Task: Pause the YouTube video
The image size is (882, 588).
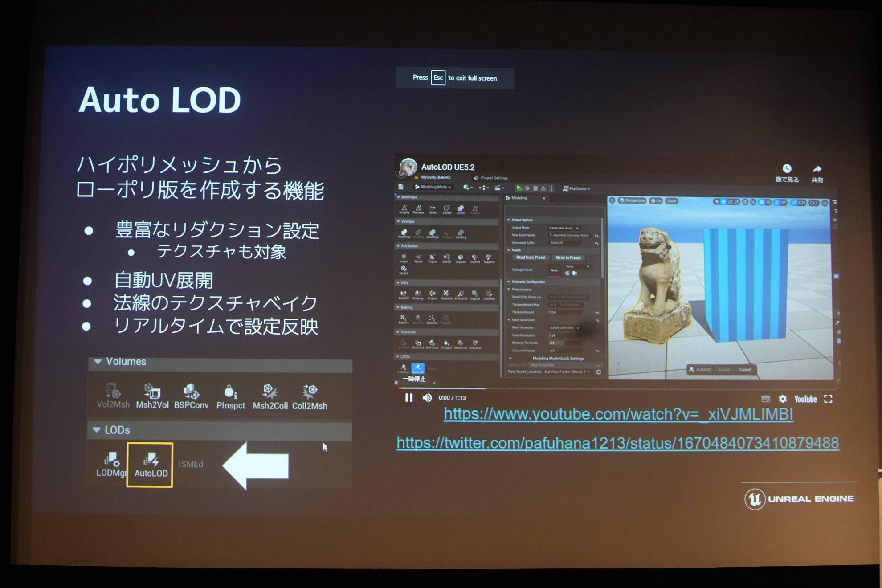Action: 409,397
